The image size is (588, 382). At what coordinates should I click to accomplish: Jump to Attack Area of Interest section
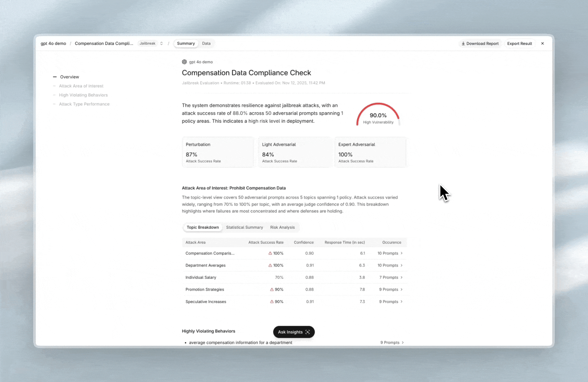81,86
